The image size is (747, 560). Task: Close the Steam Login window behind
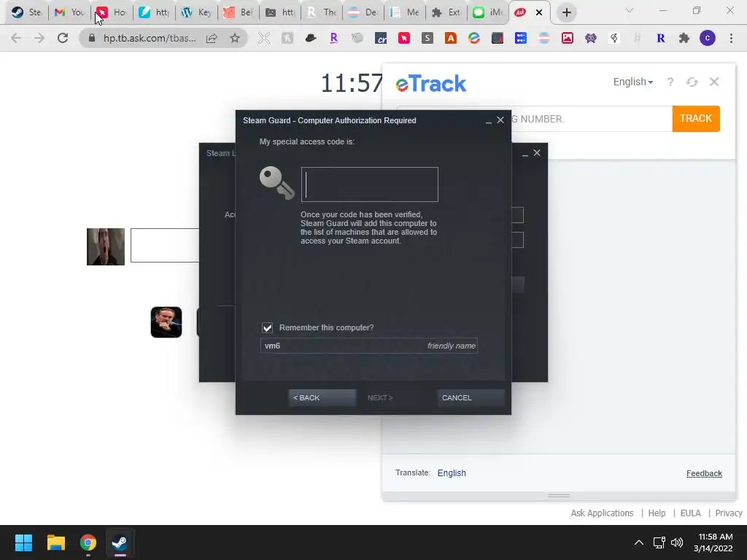(x=537, y=153)
